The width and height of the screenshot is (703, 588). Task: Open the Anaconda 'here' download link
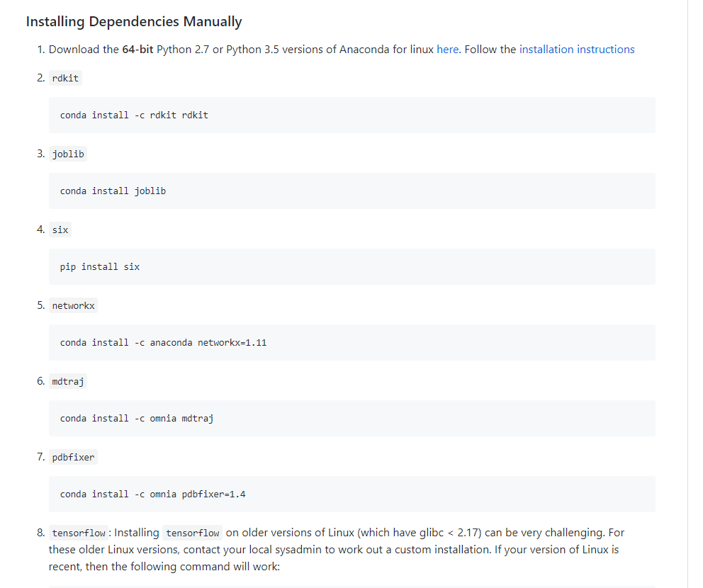(x=447, y=50)
